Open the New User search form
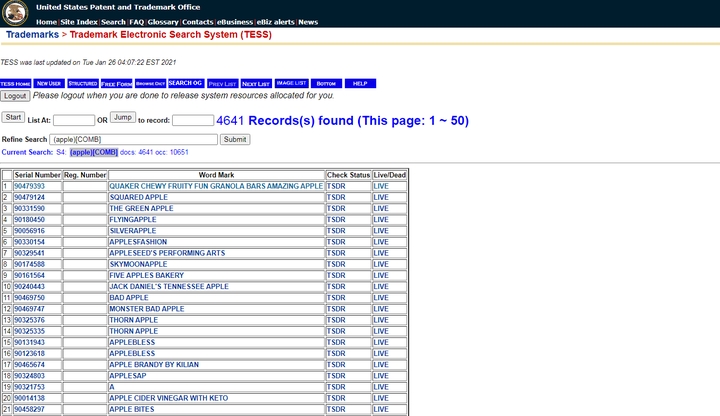This screenshot has height=416, width=720. tap(49, 83)
